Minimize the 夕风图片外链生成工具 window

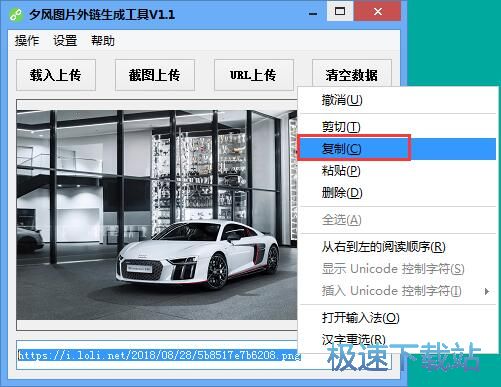pyautogui.click(x=313, y=13)
